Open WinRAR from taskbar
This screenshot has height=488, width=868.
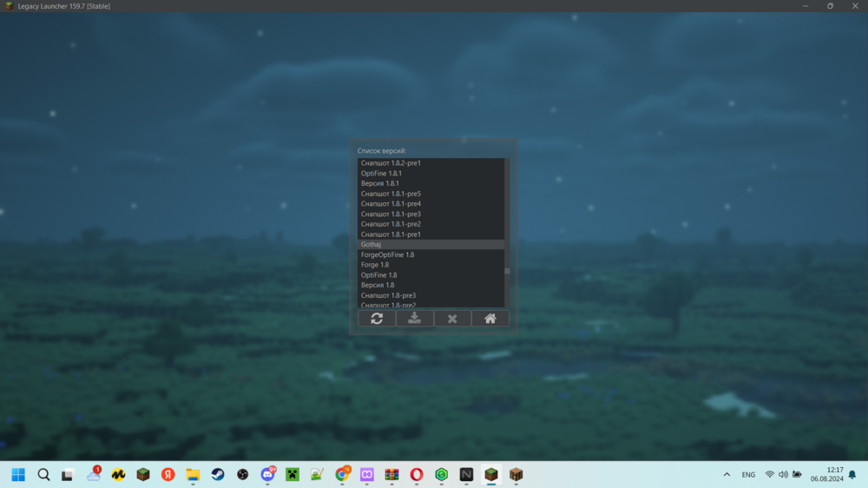coord(392,475)
